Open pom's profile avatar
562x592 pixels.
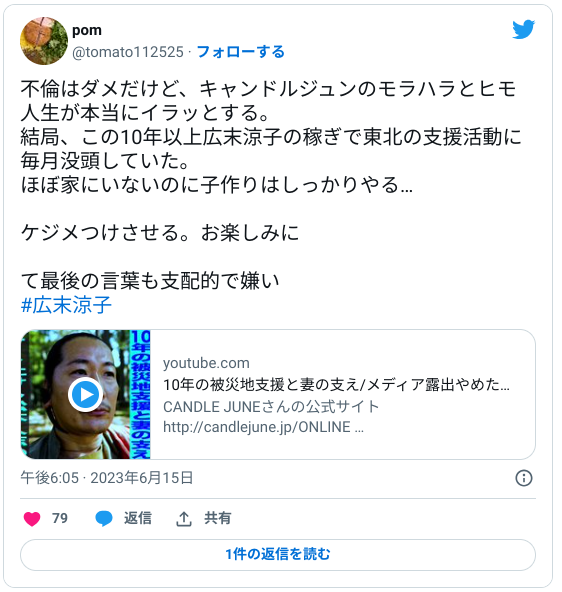[x=44, y=41]
